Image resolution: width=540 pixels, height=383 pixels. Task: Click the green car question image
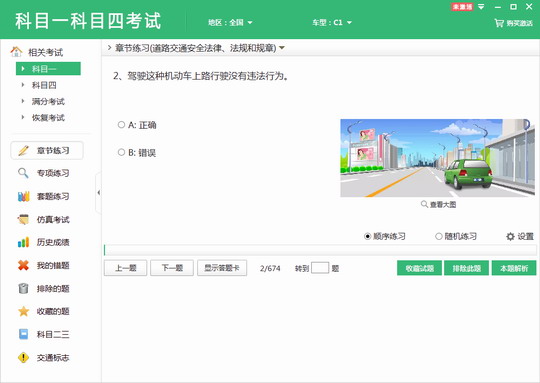437,158
